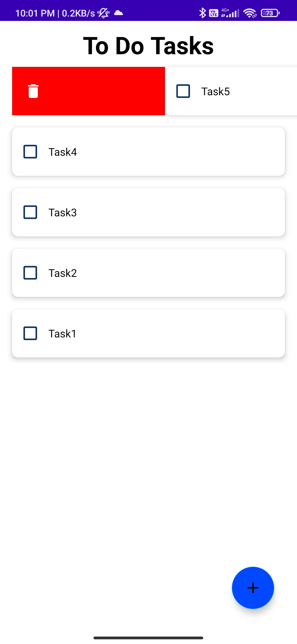Screen dimensions: 297x644
Task: Tap the Task1 text label
Action: tap(63, 333)
